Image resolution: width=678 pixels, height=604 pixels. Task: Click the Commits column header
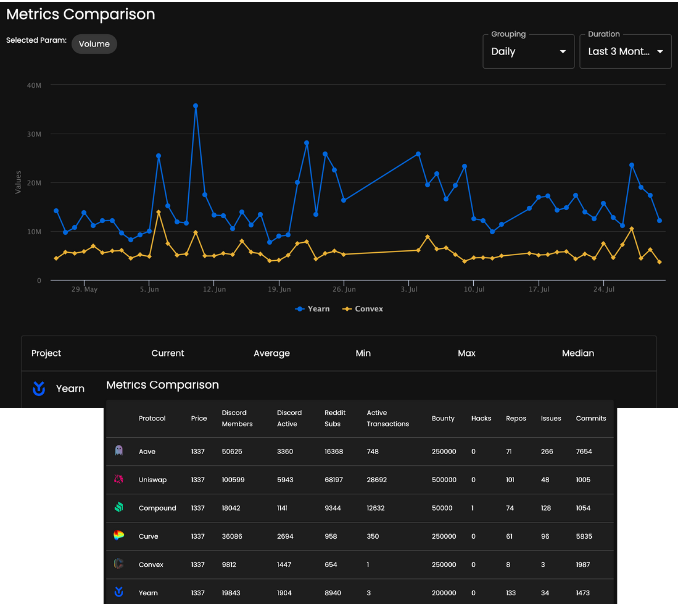(x=591, y=418)
